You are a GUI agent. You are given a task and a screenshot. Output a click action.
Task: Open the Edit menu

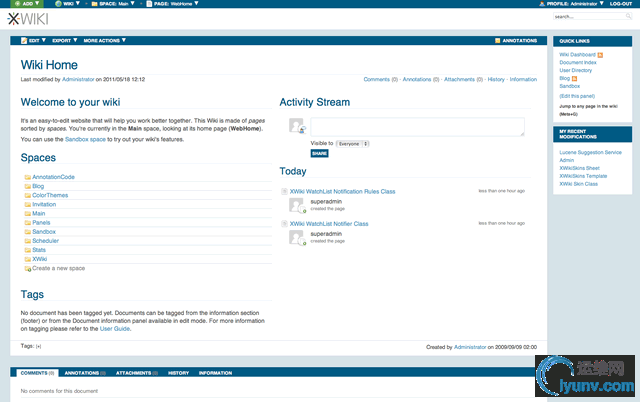tap(33, 40)
